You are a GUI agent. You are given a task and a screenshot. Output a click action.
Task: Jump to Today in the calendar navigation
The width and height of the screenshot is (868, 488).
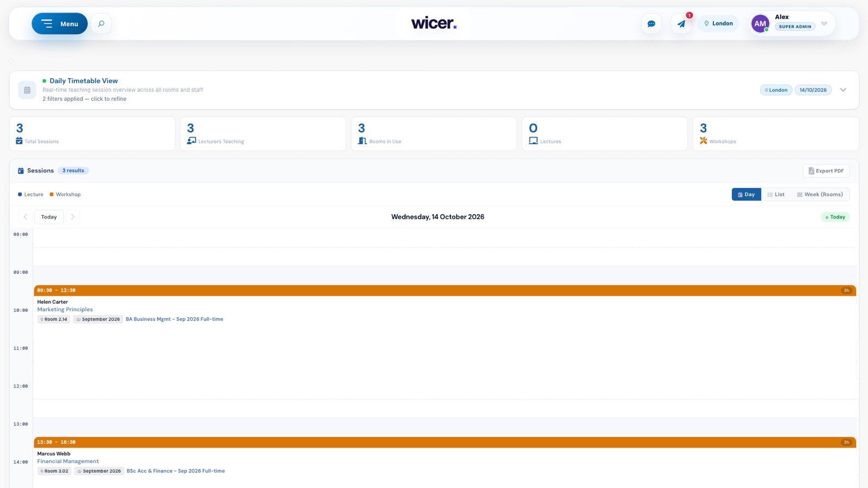[49, 217]
